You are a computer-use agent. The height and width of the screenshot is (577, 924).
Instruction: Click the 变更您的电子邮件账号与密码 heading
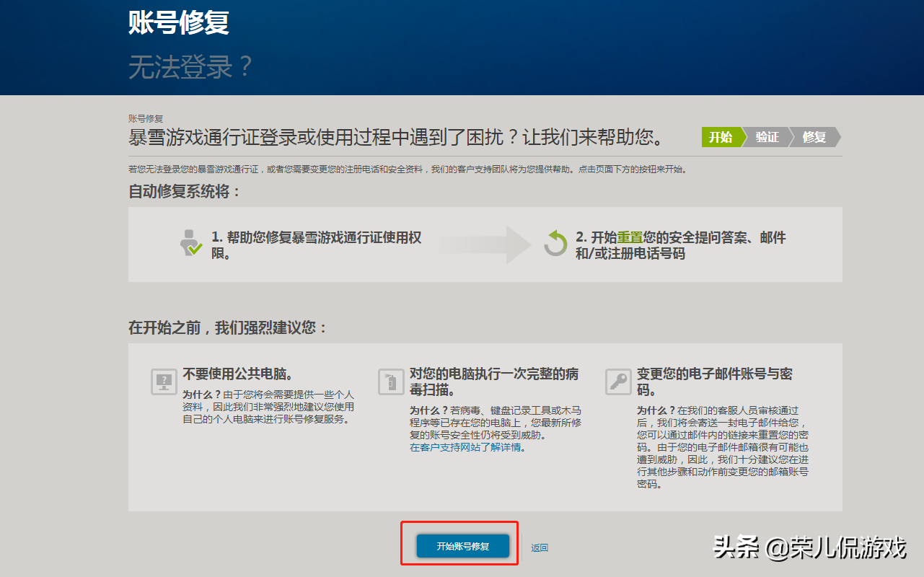tap(715, 382)
